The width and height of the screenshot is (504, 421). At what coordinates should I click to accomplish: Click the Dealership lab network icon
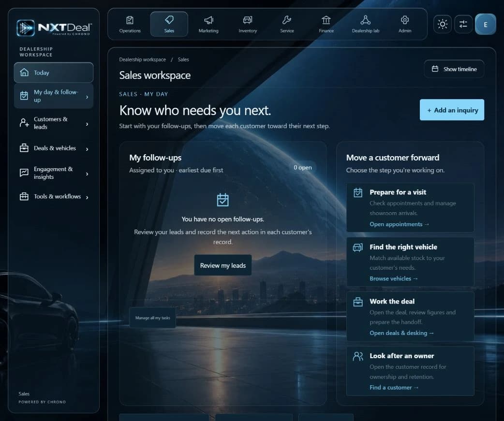tap(366, 20)
